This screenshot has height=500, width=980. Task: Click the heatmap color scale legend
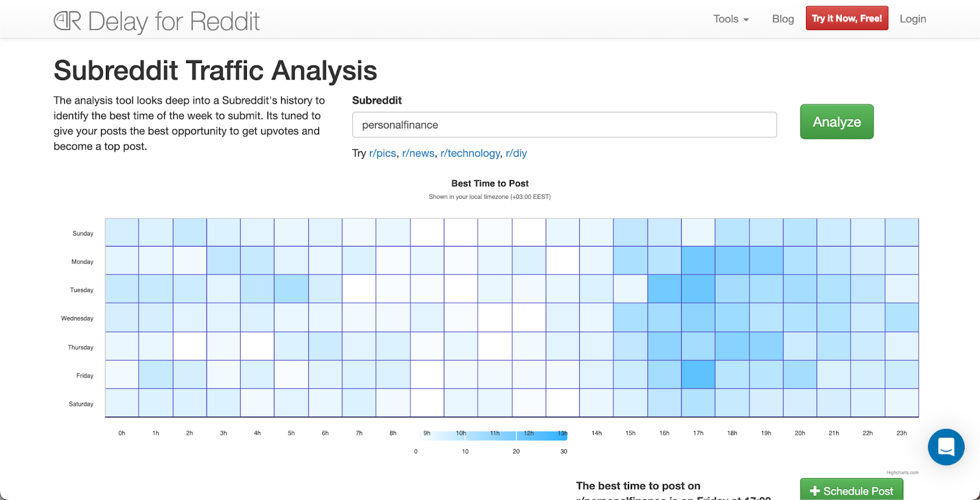[x=491, y=435]
